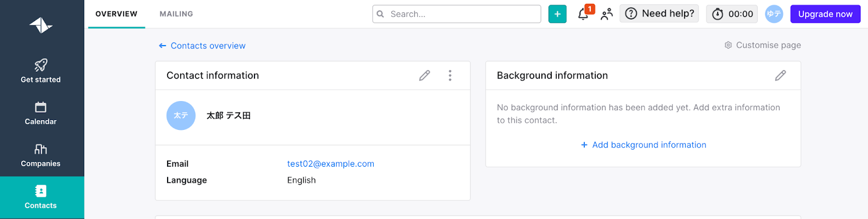This screenshot has height=219, width=868.
Task: Start the 00:00 time tracker
Action: point(733,14)
